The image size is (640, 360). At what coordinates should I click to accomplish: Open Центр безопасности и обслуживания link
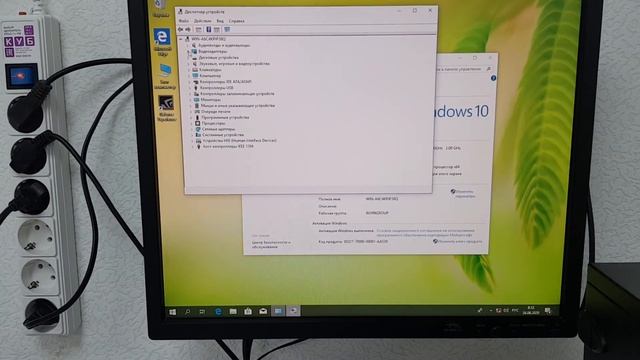(x=271, y=244)
